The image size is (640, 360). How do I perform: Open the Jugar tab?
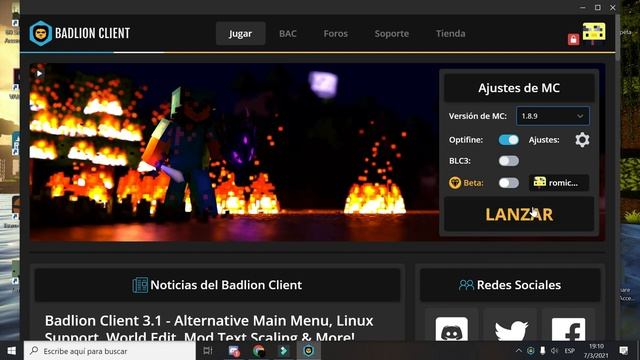coord(240,33)
